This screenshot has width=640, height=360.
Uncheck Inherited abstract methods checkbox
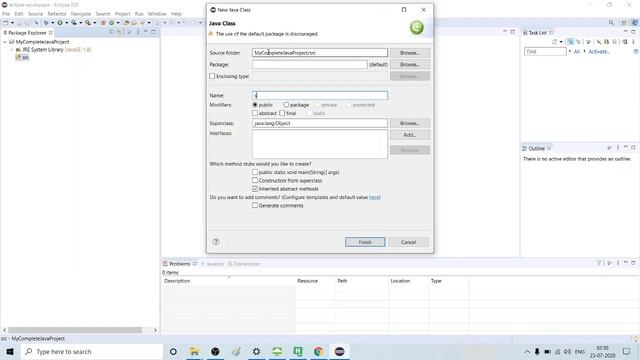pos(255,189)
